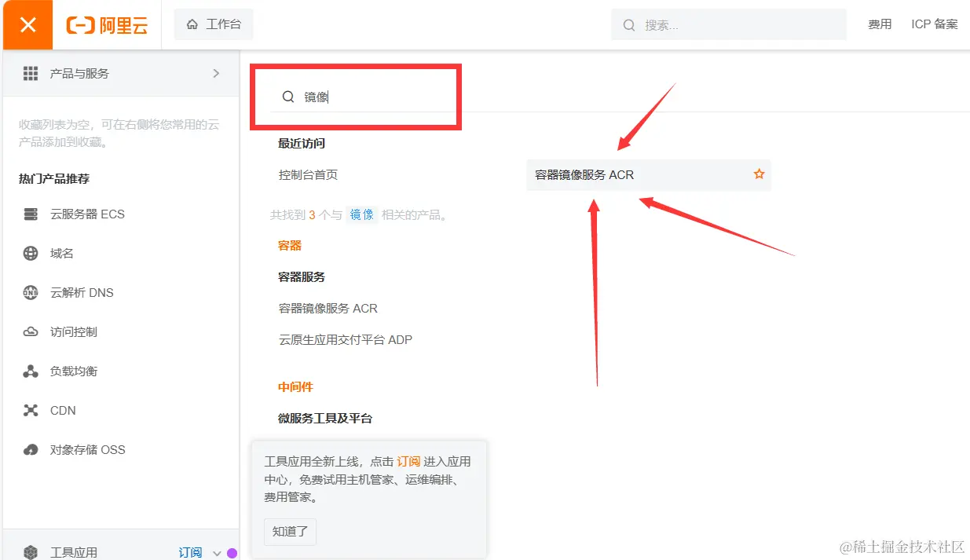Screen dimensions: 970x560
Task: Click the purple dot indicator
Action: pos(232,553)
